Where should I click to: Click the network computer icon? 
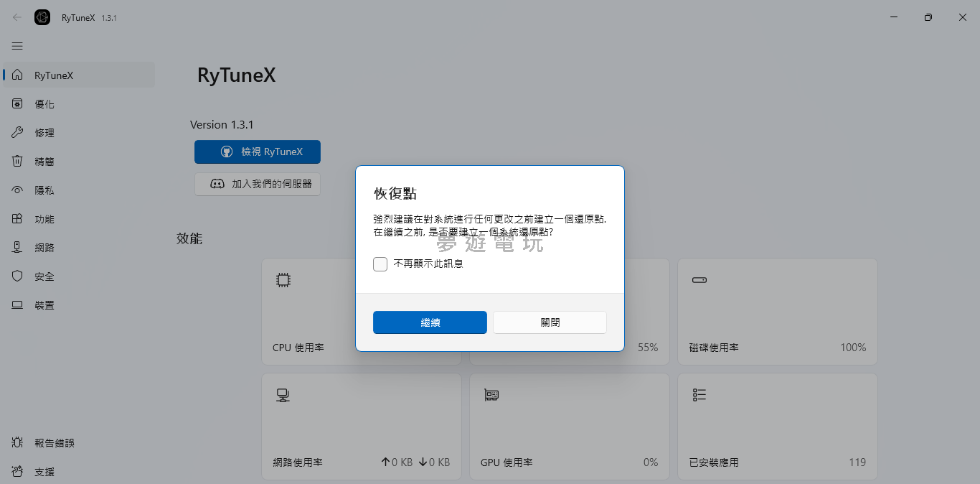[x=283, y=395]
